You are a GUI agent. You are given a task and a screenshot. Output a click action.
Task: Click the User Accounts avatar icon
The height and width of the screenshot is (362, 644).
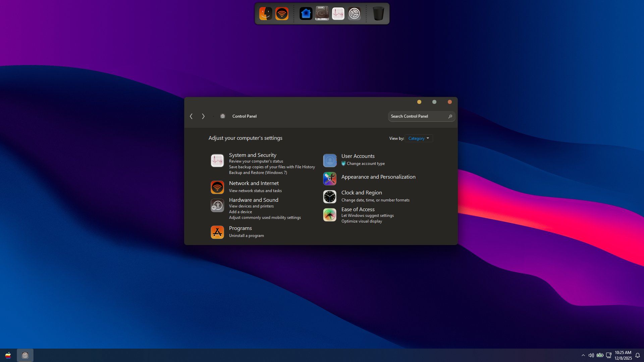(329, 161)
